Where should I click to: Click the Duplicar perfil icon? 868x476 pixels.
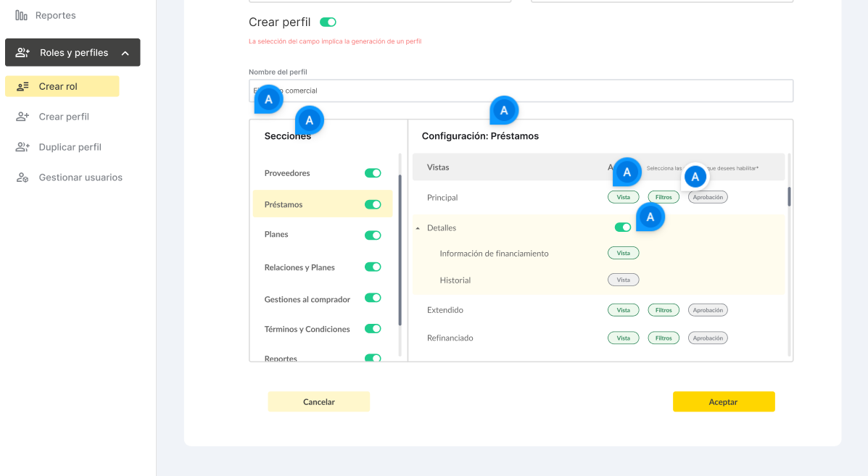(x=22, y=147)
